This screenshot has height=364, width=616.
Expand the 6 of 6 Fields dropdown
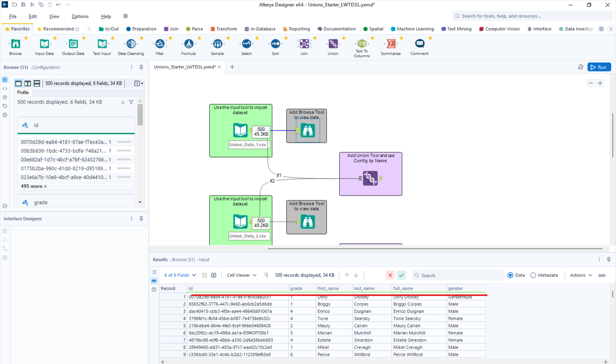tap(180, 275)
